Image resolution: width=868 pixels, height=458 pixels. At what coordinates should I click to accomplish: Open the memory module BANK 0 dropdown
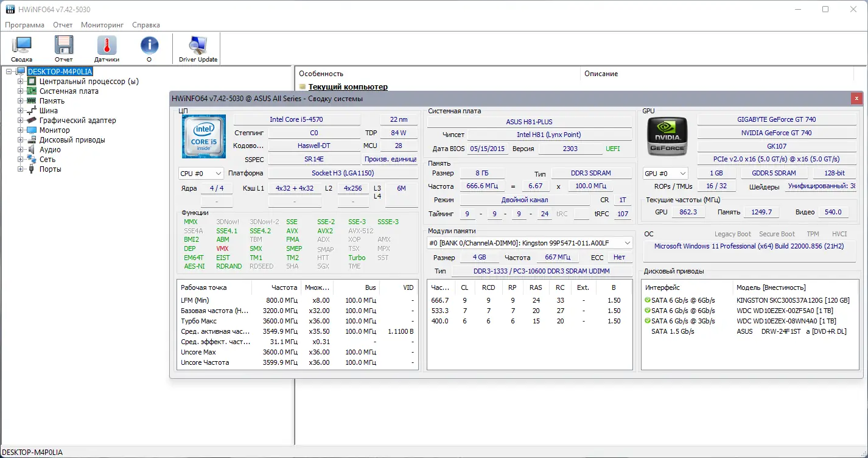530,243
